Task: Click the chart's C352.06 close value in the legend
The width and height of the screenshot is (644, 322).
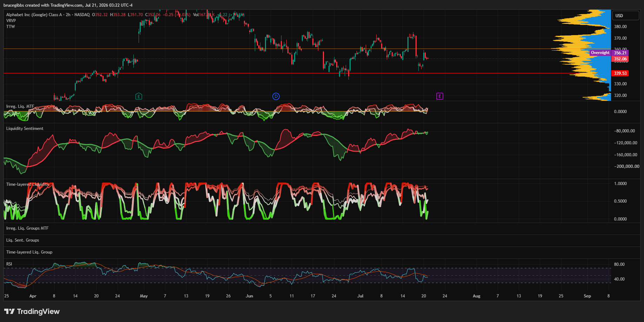Action: tap(153, 15)
